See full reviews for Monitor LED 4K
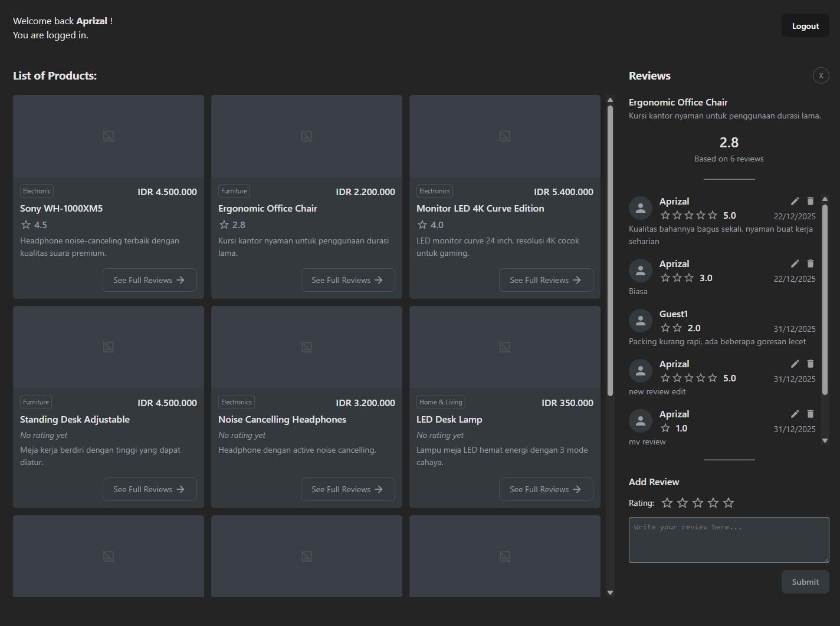Screen dimensions: 840x626 [x=546, y=280]
